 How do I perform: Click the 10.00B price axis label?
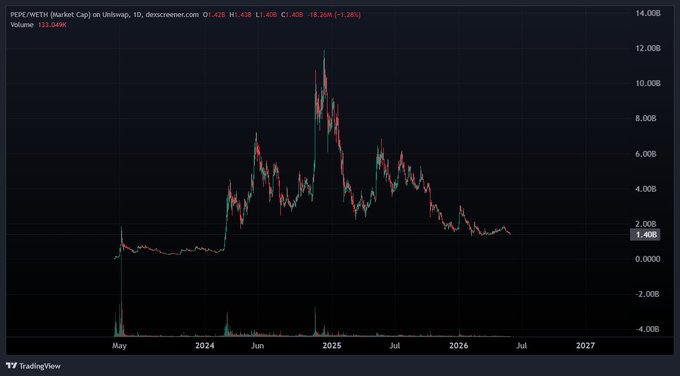click(x=647, y=83)
